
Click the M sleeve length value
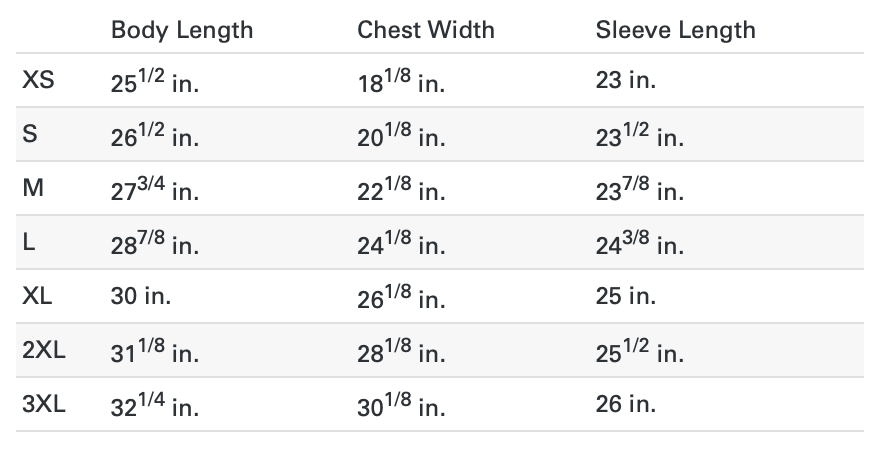point(639,189)
